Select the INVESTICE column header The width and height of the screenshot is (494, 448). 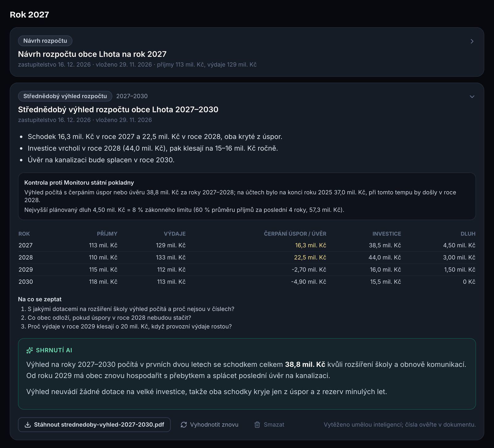[387, 234]
